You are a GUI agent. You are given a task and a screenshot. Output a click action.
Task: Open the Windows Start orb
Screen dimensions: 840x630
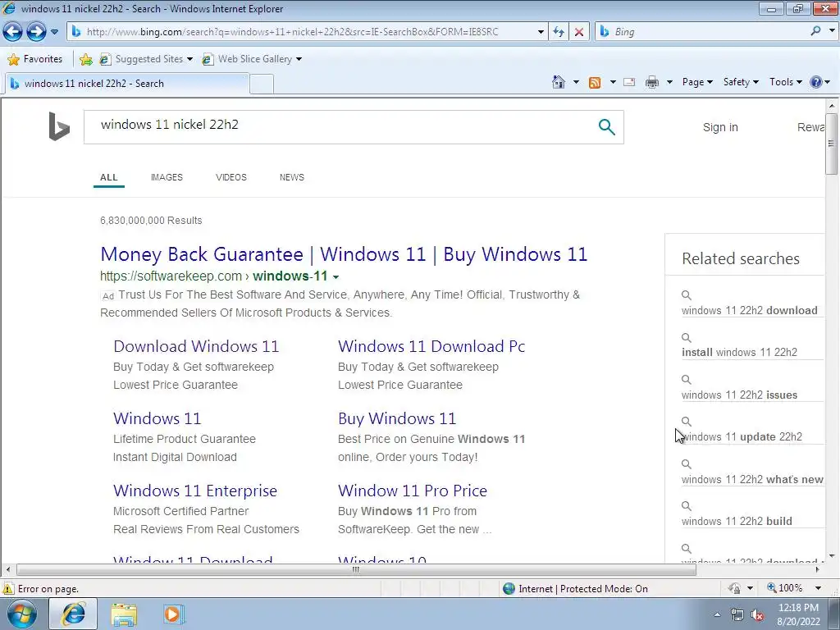point(21,614)
